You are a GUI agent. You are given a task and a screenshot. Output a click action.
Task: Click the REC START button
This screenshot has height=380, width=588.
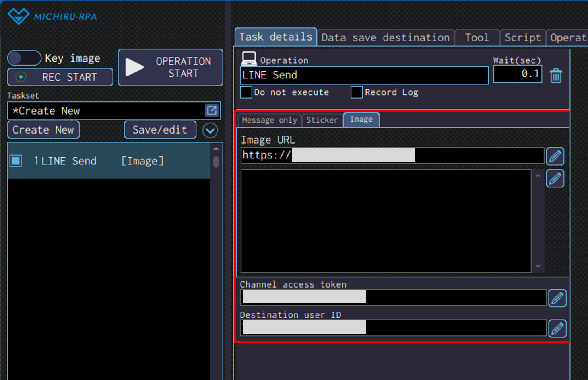(60, 77)
